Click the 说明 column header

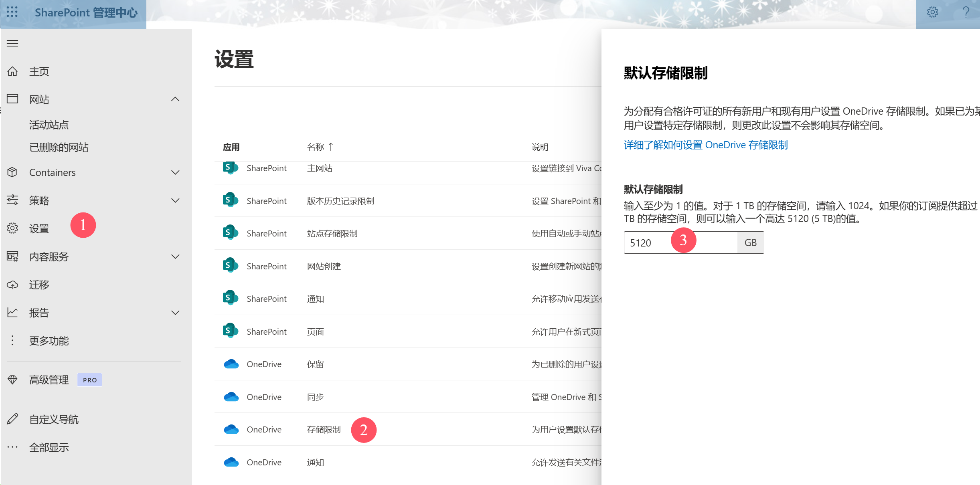[x=540, y=147]
